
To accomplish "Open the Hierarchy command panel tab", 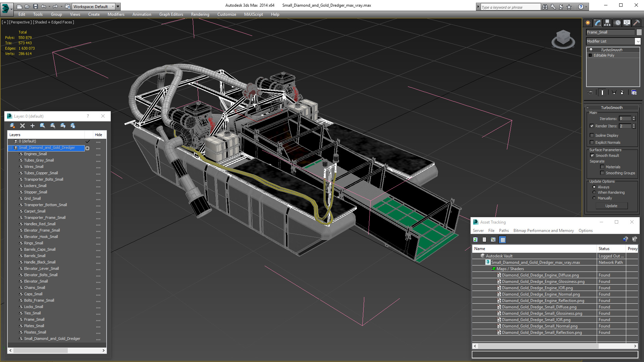I will point(607,23).
